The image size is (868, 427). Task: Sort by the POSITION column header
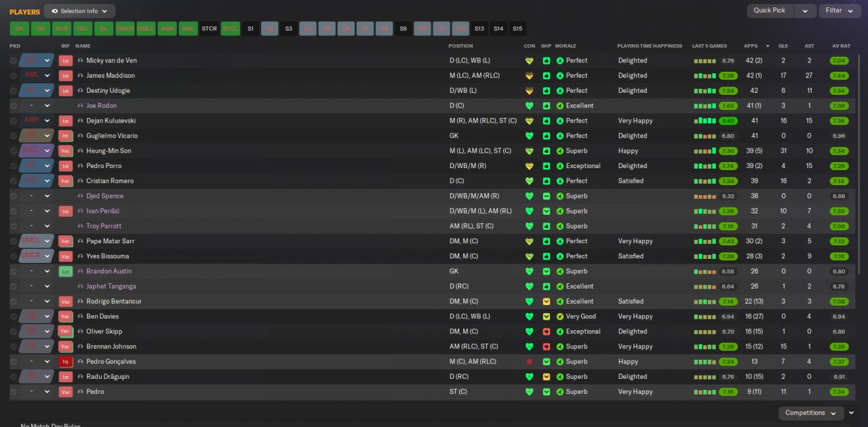tap(460, 46)
